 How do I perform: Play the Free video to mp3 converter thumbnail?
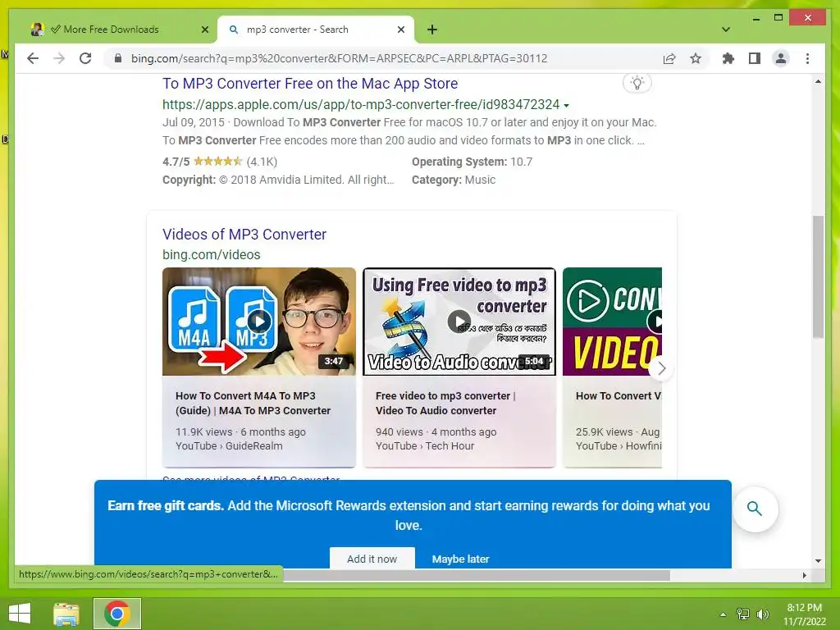(x=459, y=322)
